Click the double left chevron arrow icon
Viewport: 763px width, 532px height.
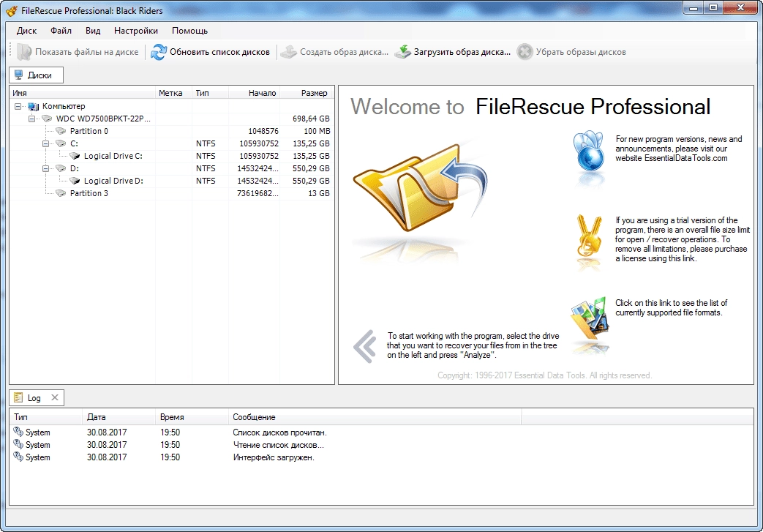point(365,346)
